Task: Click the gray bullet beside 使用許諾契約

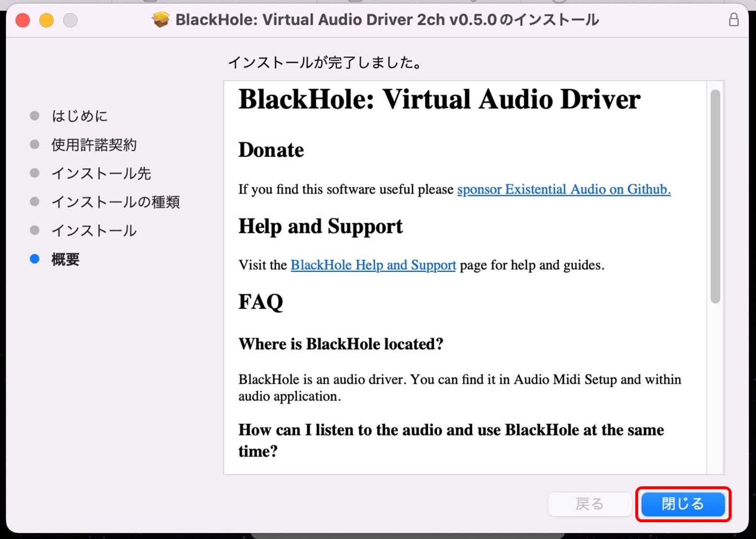Action: point(34,144)
